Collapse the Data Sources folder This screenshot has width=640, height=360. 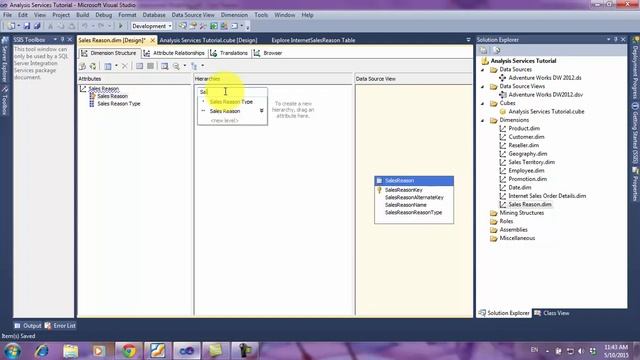click(482, 70)
